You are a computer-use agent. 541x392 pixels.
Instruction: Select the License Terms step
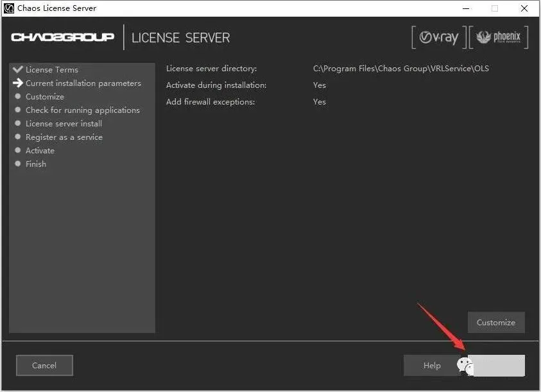(52, 70)
